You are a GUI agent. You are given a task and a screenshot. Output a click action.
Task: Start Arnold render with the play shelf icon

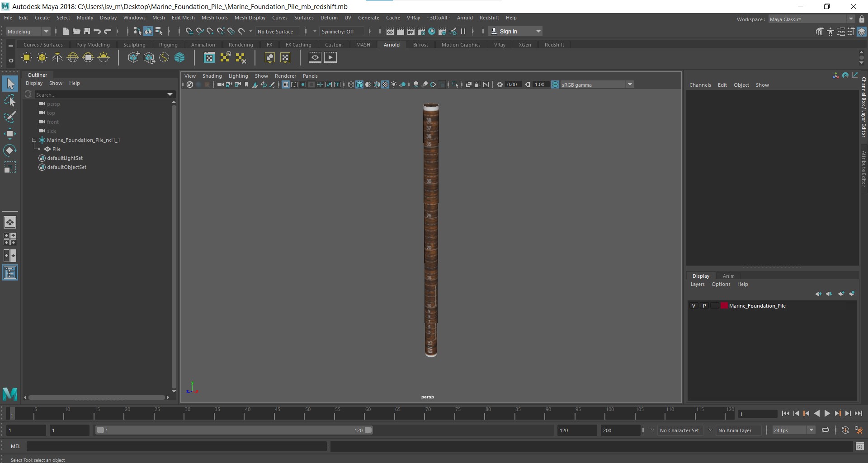pyautogui.click(x=330, y=57)
